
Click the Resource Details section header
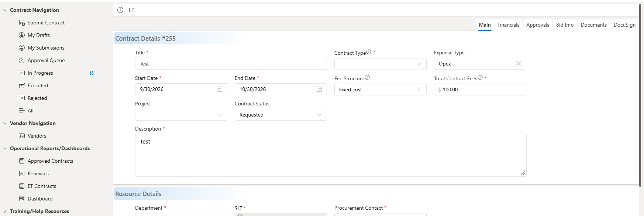[x=138, y=194]
